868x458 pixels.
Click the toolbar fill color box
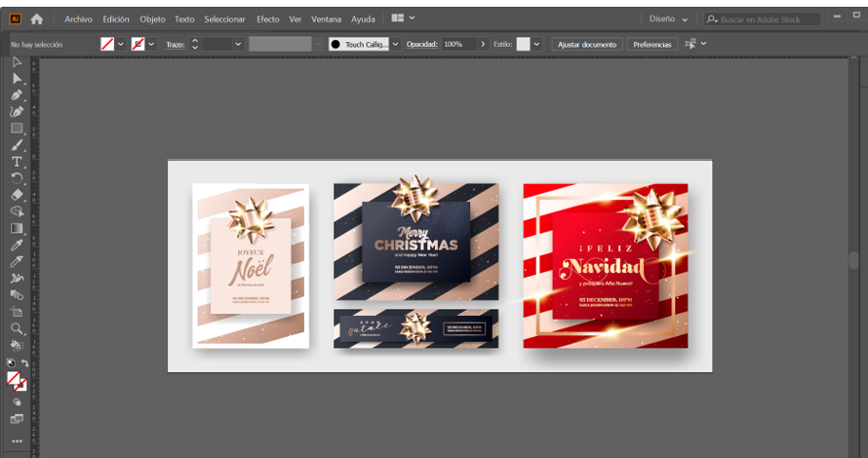(14, 379)
